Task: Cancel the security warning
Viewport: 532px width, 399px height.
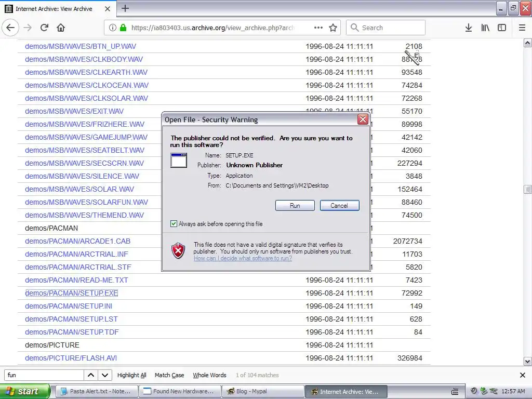Action: coord(339,206)
